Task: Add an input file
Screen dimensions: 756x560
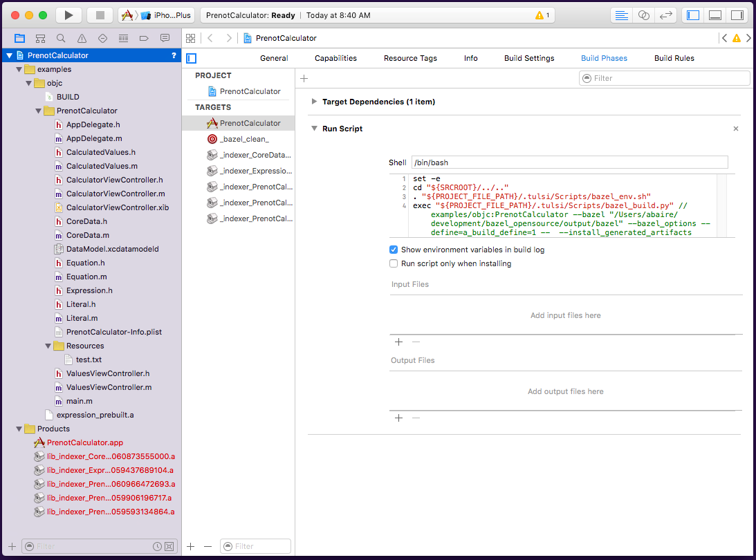Action: tap(398, 342)
